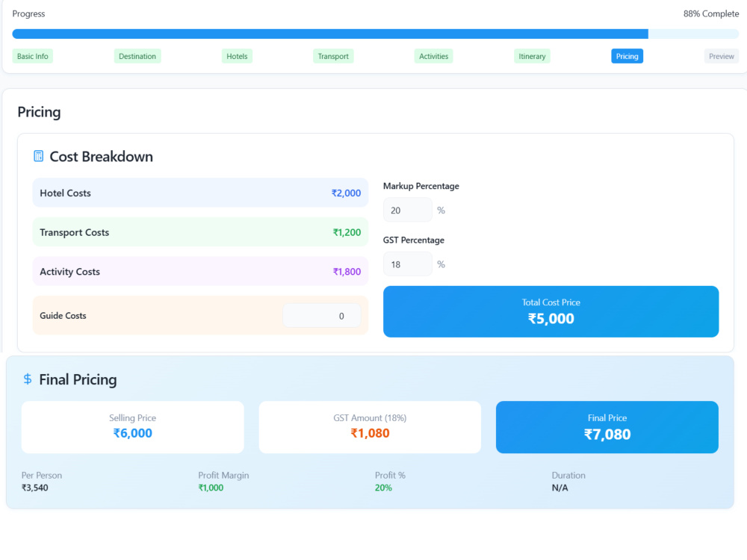Switch to the Hotels step
The height and width of the screenshot is (560, 747).
237,56
